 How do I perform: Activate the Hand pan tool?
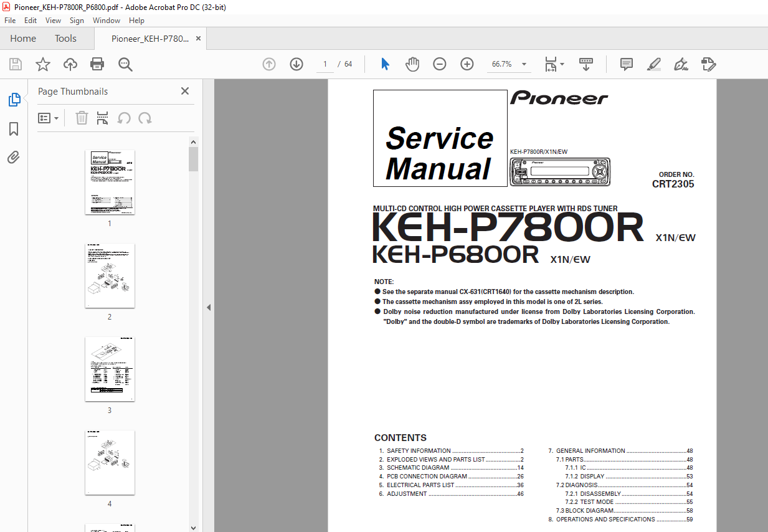tap(412, 64)
